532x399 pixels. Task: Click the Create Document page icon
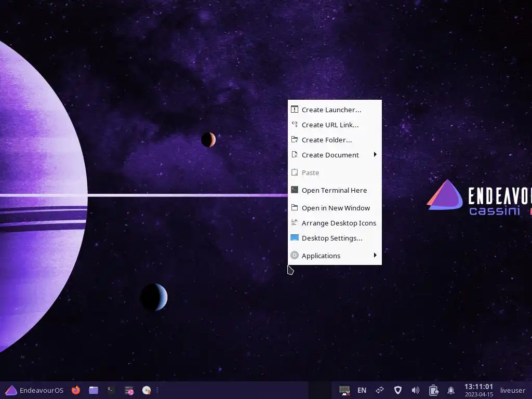tap(295, 154)
